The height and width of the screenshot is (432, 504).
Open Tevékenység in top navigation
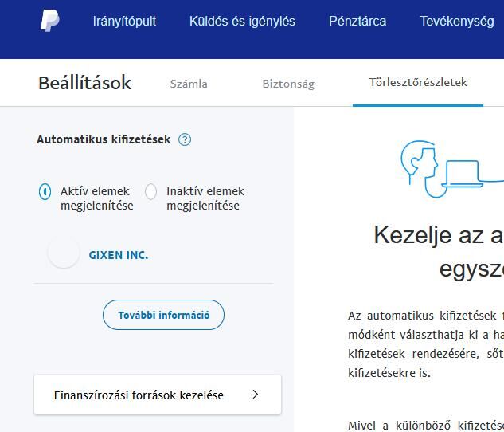[x=457, y=22]
